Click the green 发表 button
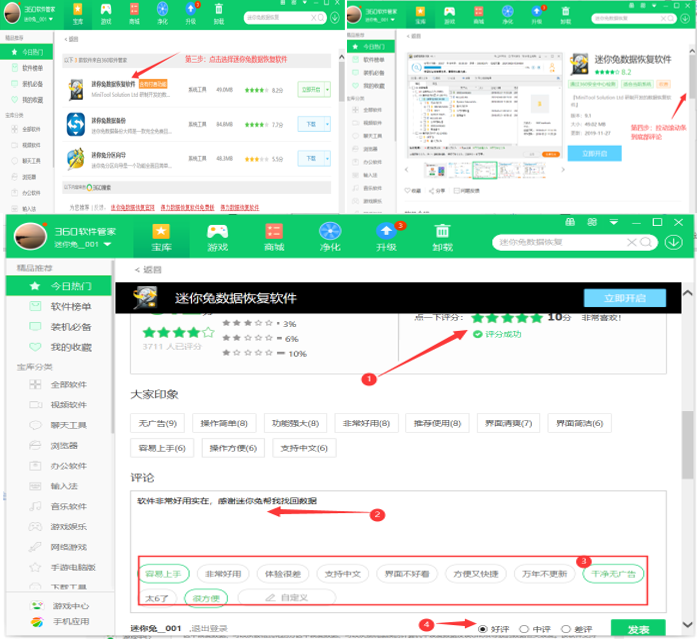The image size is (699, 639). [x=638, y=629]
